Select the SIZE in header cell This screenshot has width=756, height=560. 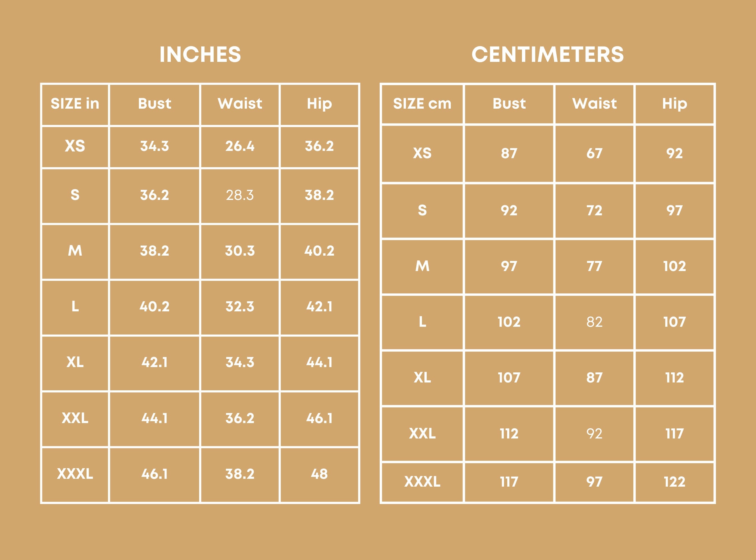click(75, 104)
